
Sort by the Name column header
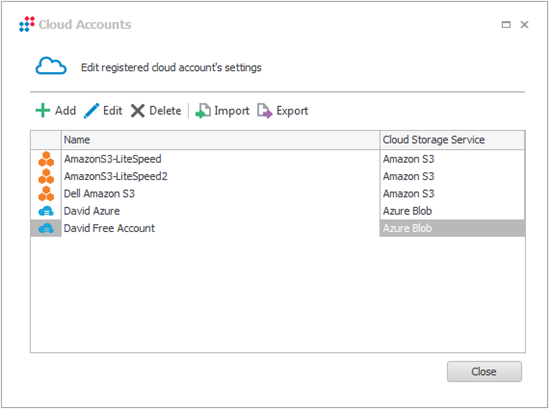pyautogui.click(x=221, y=140)
